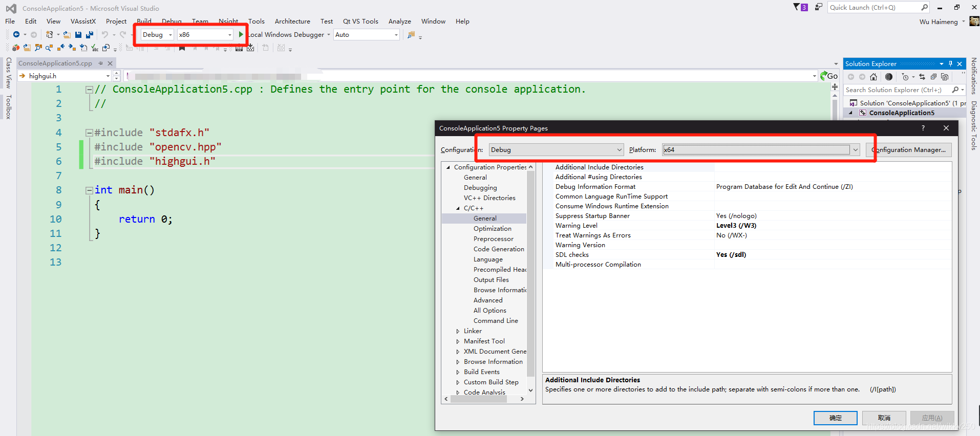This screenshot has height=436, width=980.
Task: Click the green Go button in navigation bar
Action: (x=829, y=76)
